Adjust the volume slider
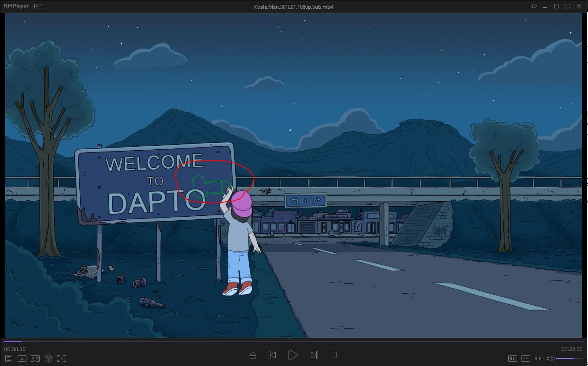Screen dimensions: 588x366 point(570,359)
